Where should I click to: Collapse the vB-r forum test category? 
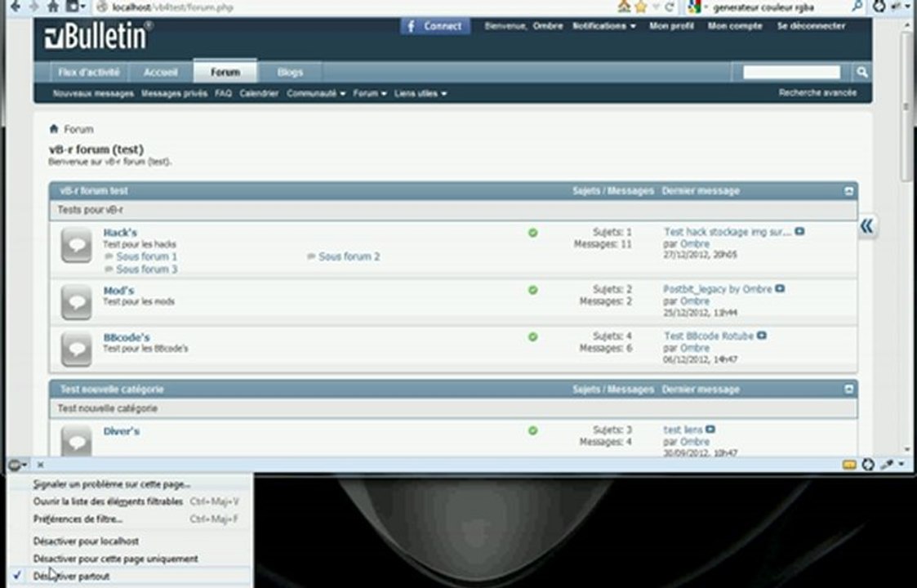click(848, 191)
